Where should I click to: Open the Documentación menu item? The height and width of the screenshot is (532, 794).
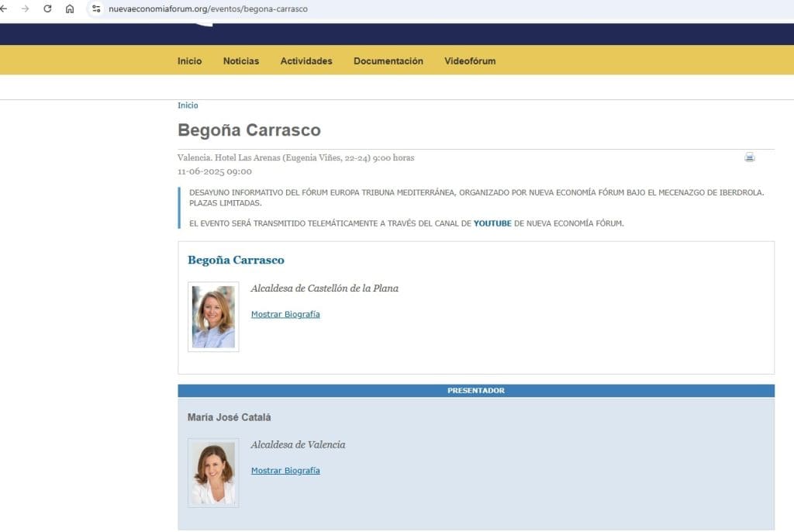click(x=388, y=60)
